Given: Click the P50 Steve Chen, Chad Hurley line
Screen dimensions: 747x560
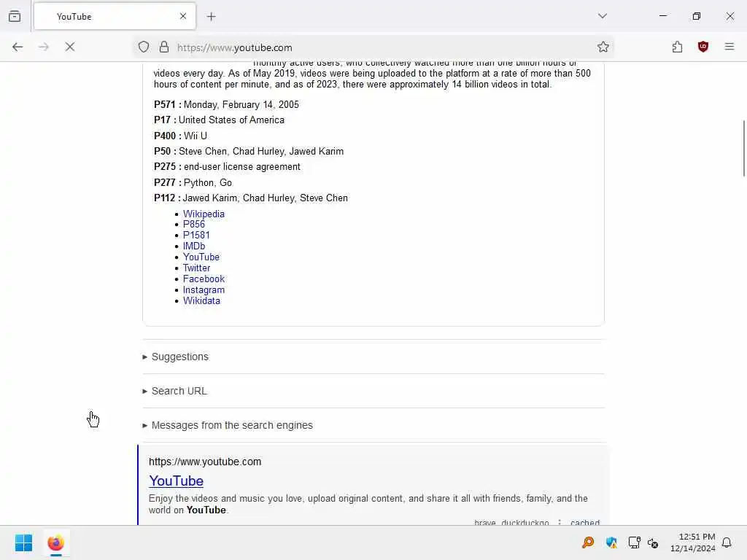Looking at the screenshot, I should [x=249, y=152].
